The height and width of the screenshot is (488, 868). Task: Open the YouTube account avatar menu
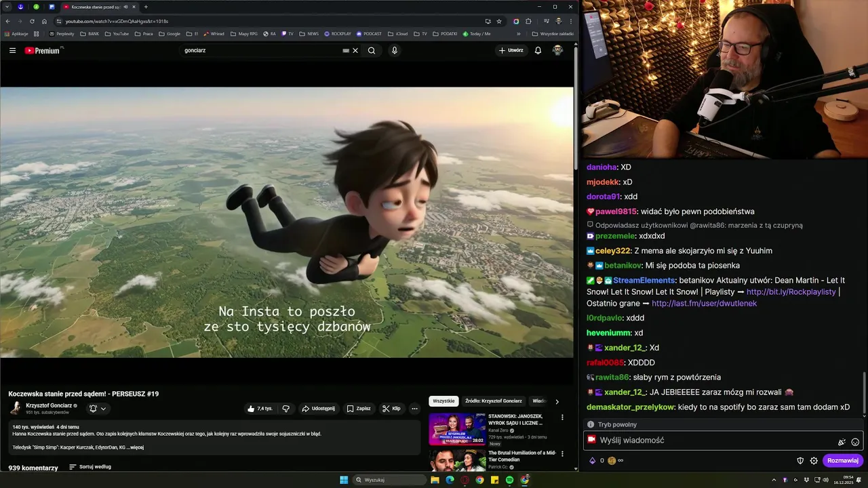coord(557,50)
